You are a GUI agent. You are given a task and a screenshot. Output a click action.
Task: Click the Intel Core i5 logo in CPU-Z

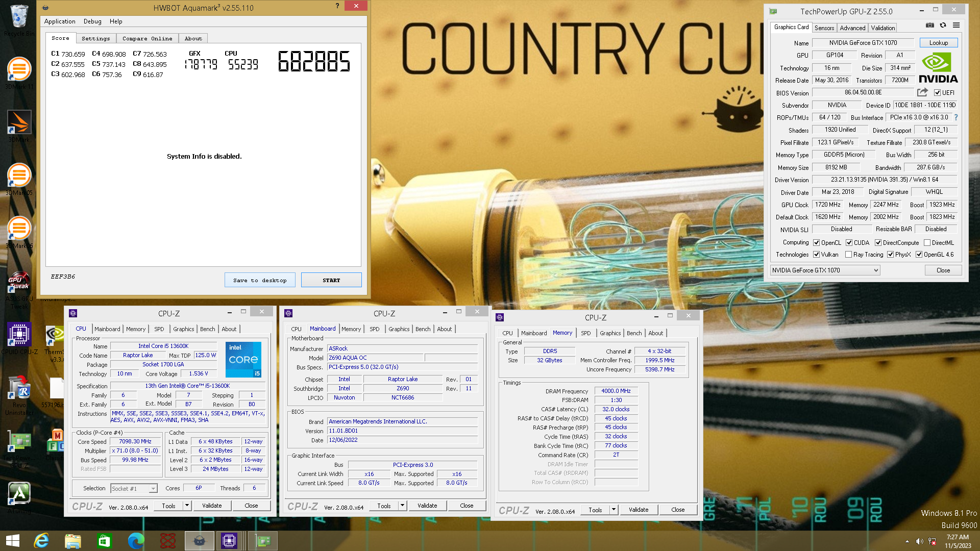[x=243, y=360]
